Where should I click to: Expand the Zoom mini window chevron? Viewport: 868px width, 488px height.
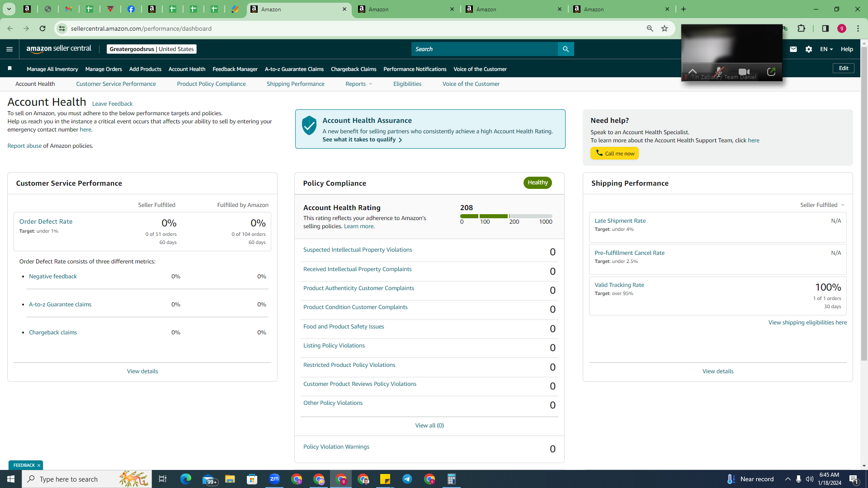[x=693, y=71]
